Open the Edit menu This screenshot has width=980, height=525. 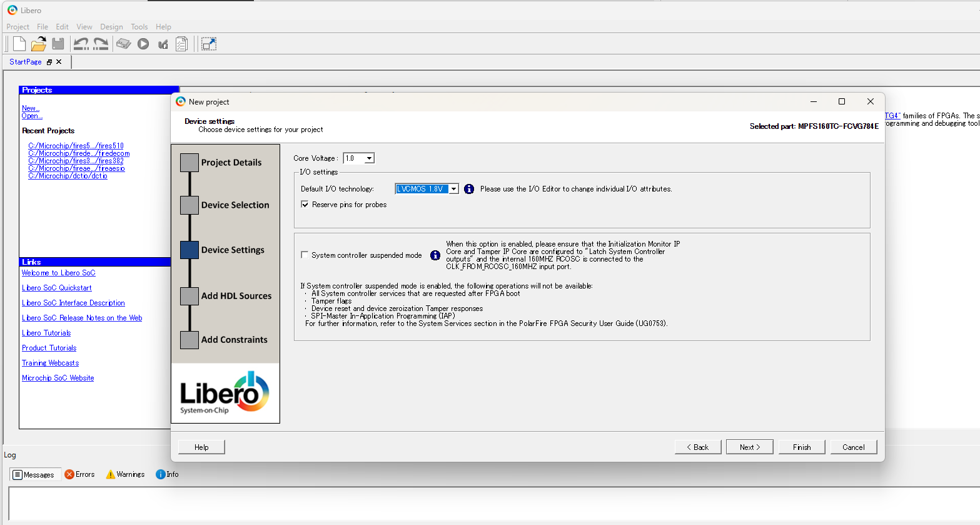pyautogui.click(x=62, y=27)
